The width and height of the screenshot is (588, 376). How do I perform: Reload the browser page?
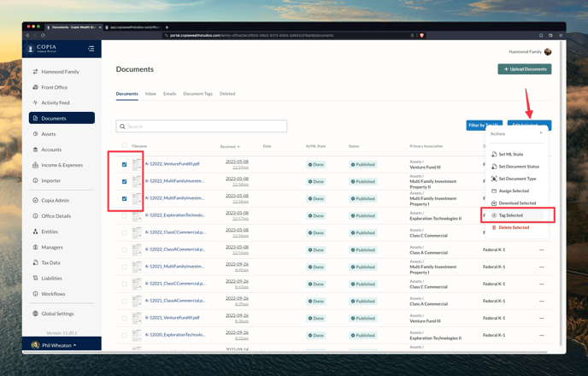[43, 35]
